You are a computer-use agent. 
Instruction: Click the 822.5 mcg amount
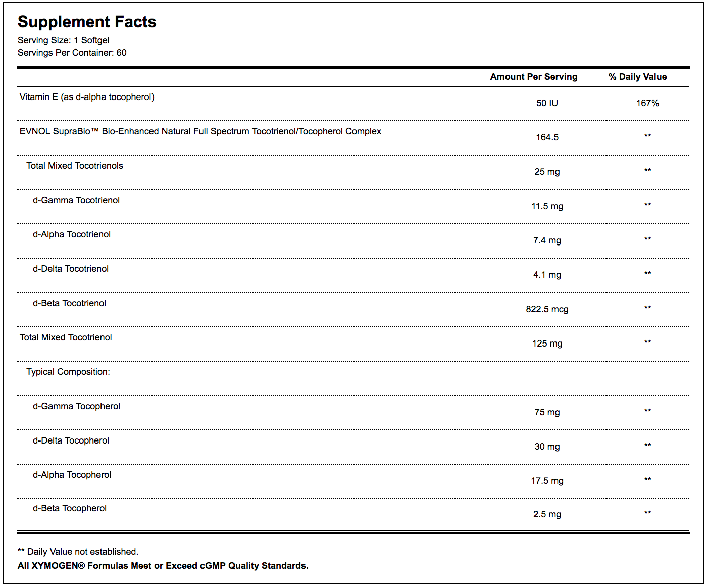[547, 309]
